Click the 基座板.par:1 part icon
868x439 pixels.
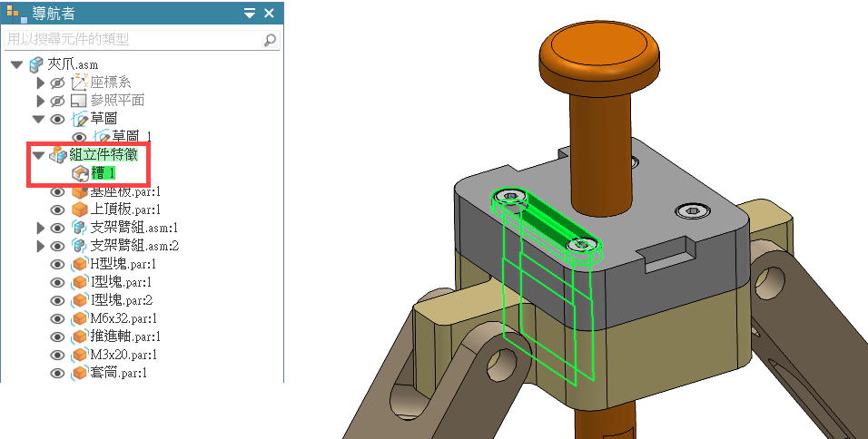tap(80, 192)
